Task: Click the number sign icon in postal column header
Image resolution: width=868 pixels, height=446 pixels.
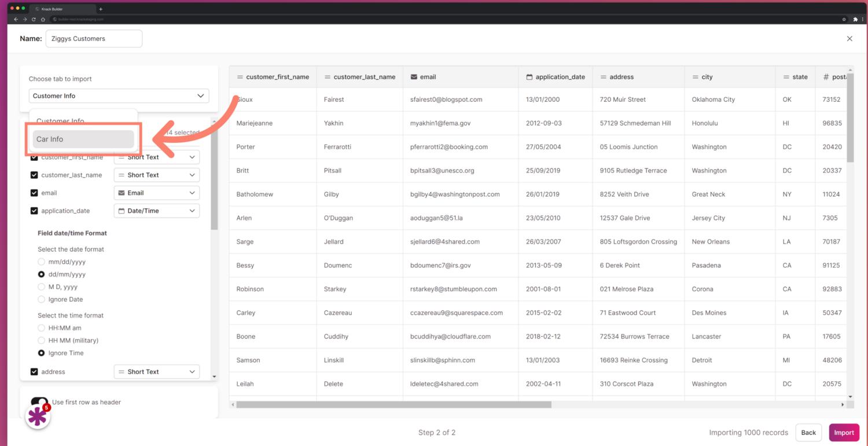Action: coord(826,77)
